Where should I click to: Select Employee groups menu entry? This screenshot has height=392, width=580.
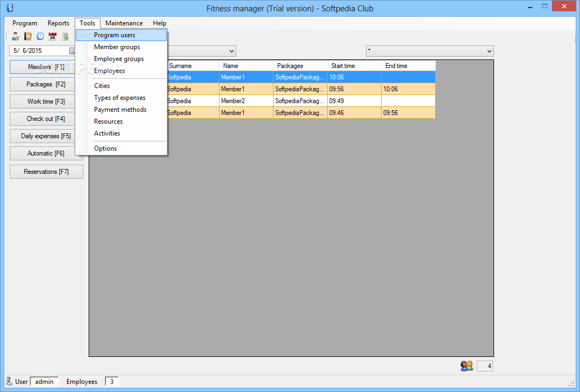(121, 59)
